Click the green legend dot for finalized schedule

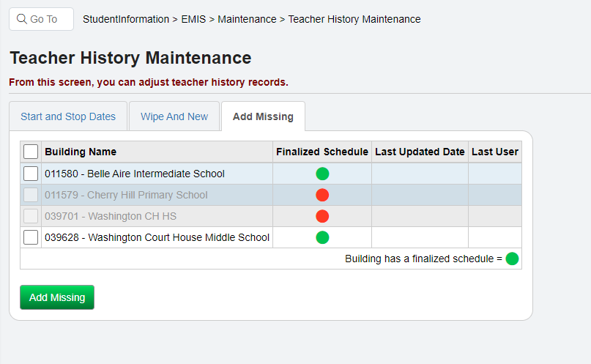coord(512,259)
